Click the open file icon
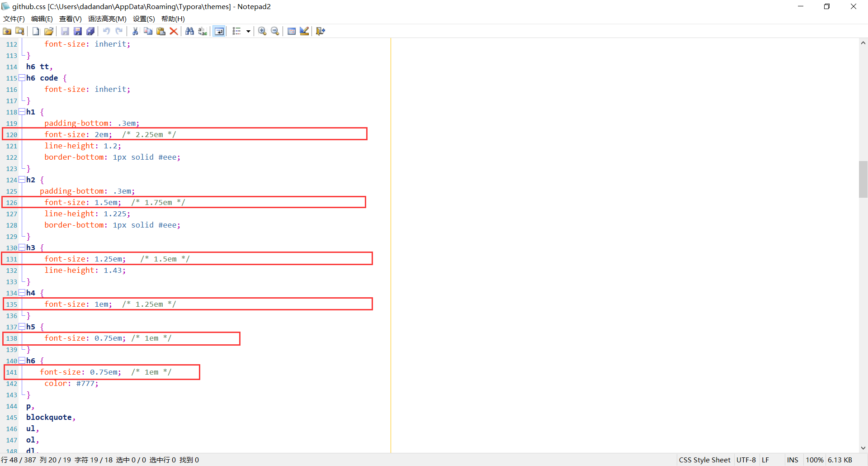The width and height of the screenshot is (868, 466). tap(48, 31)
